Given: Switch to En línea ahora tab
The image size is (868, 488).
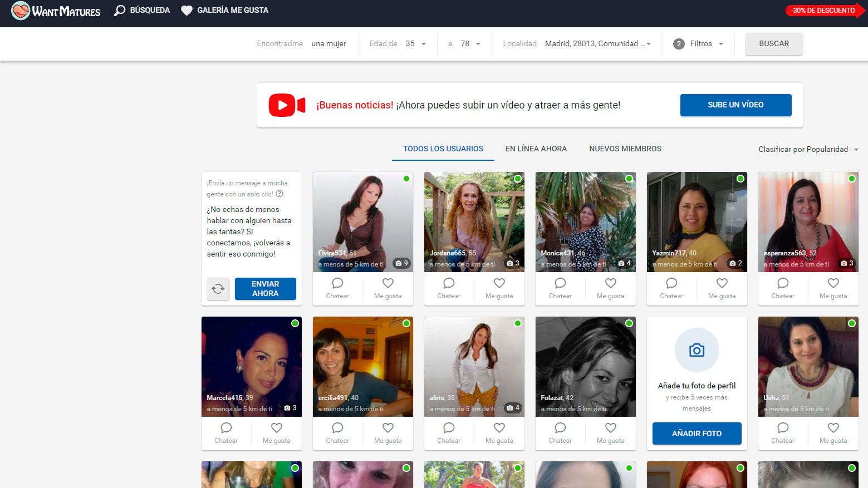Looking at the screenshot, I should pos(536,149).
